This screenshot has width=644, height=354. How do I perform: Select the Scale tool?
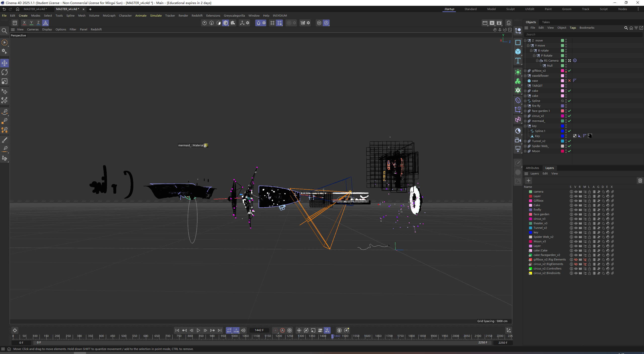point(5,81)
